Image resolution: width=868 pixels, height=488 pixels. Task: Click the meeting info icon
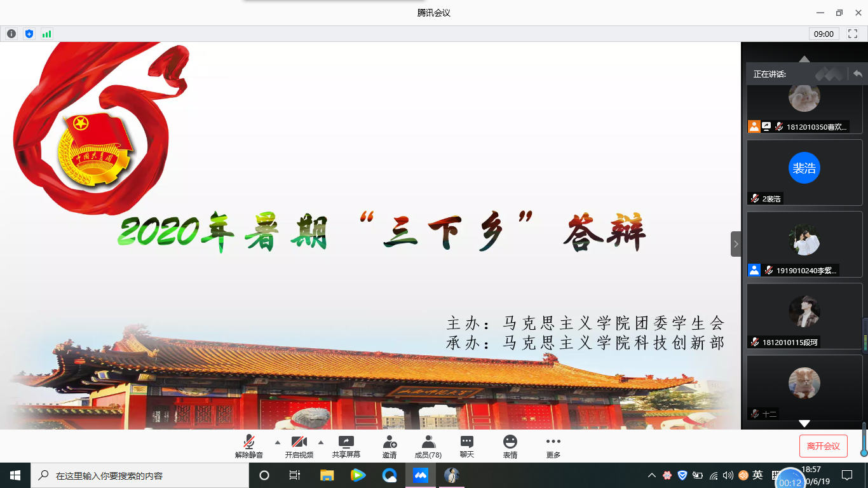click(x=11, y=34)
